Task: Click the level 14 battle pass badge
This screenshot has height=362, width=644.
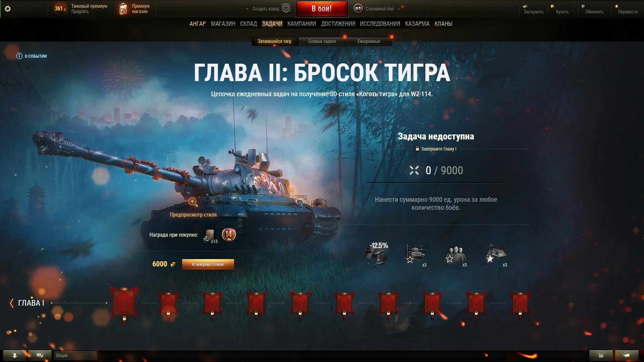Action: (229, 234)
